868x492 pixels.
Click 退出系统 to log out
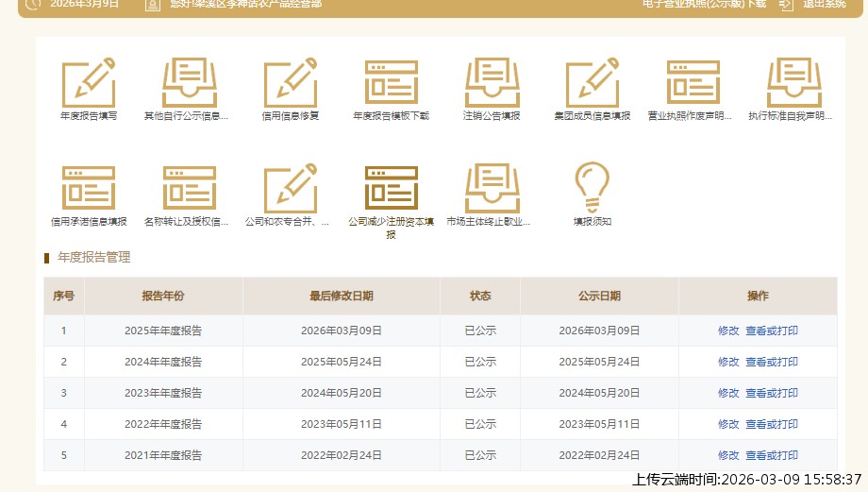pos(823,5)
